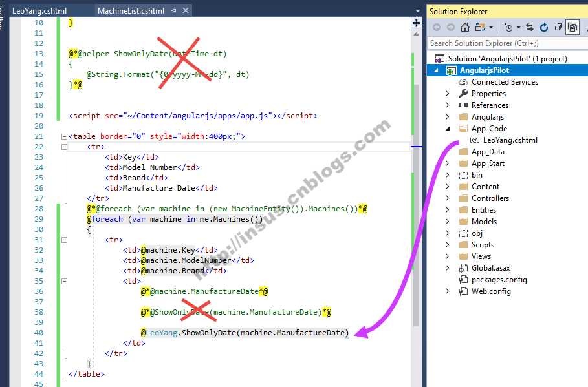The width and height of the screenshot is (588, 387).
Task: Click the Web.config file icon
Action: coord(463,291)
